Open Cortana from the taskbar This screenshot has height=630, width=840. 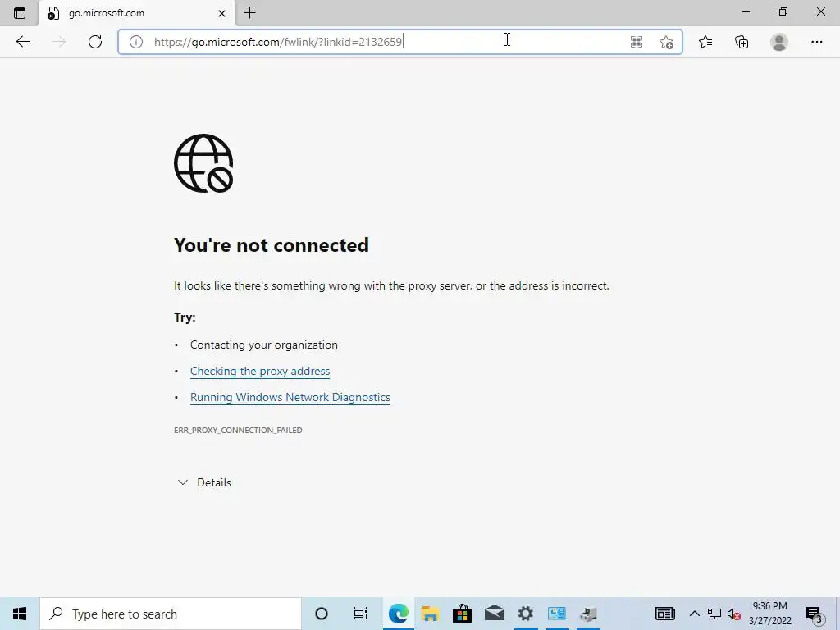click(322, 614)
